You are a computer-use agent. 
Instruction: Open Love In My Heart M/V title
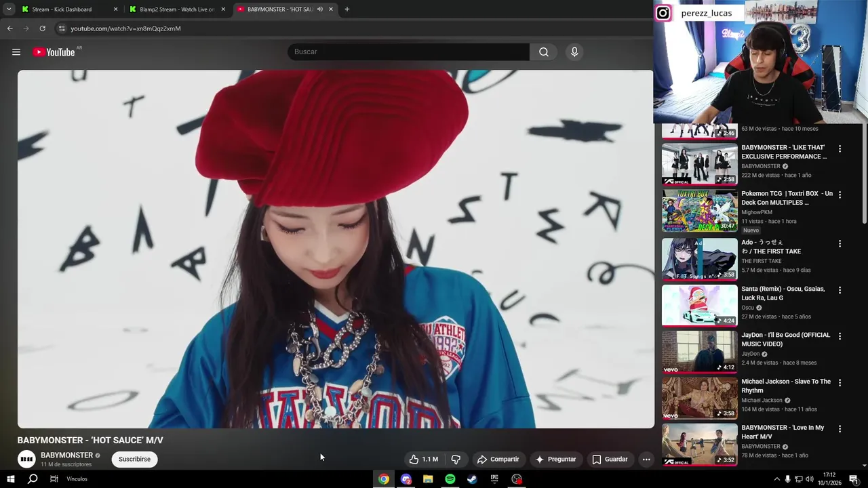point(783,432)
